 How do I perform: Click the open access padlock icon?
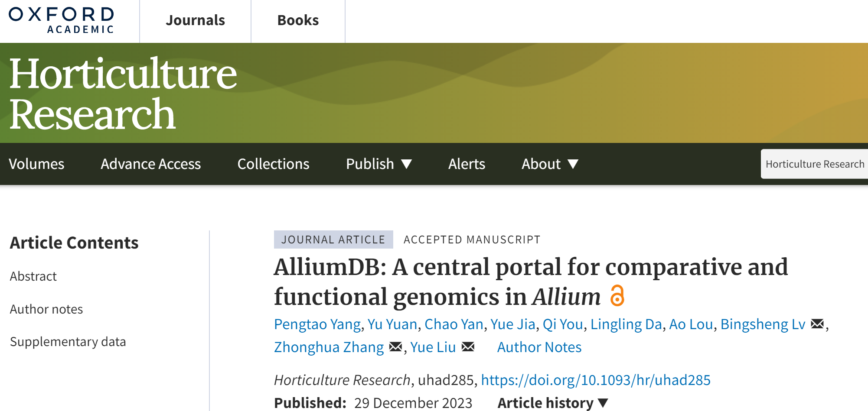tap(617, 296)
